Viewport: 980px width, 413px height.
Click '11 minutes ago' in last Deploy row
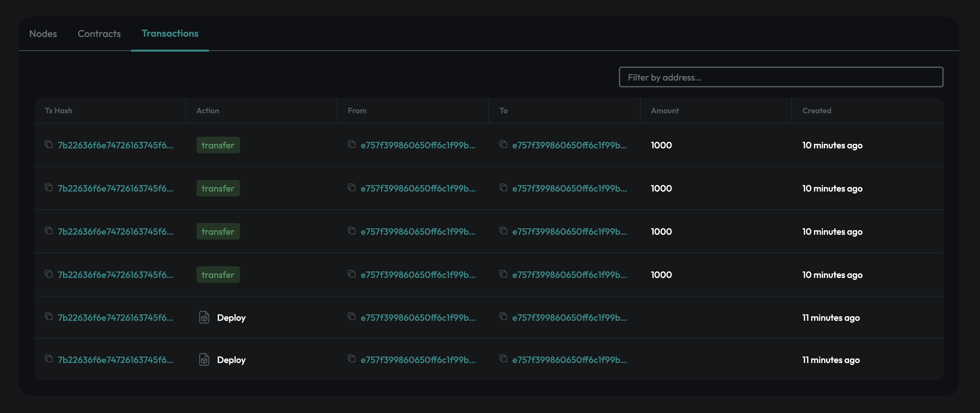click(x=831, y=360)
